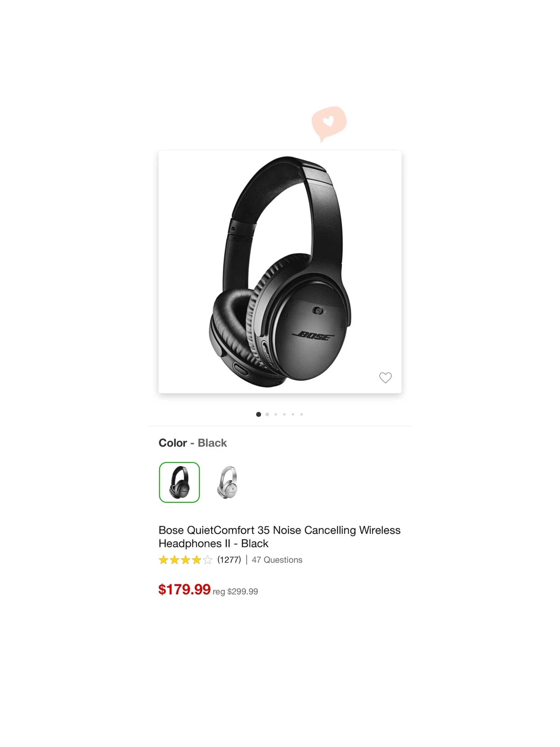Viewport: 560px width, 747px height.
Task: Open the Bose QuietComfort 35 product title
Action: pyautogui.click(x=279, y=537)
